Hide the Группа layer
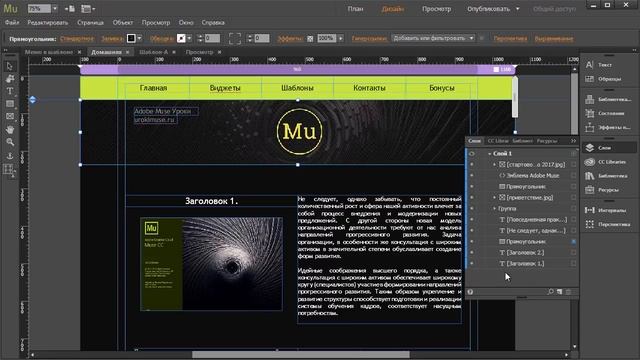The width and height of the screenshot is (640, 360). click(472, 209)
